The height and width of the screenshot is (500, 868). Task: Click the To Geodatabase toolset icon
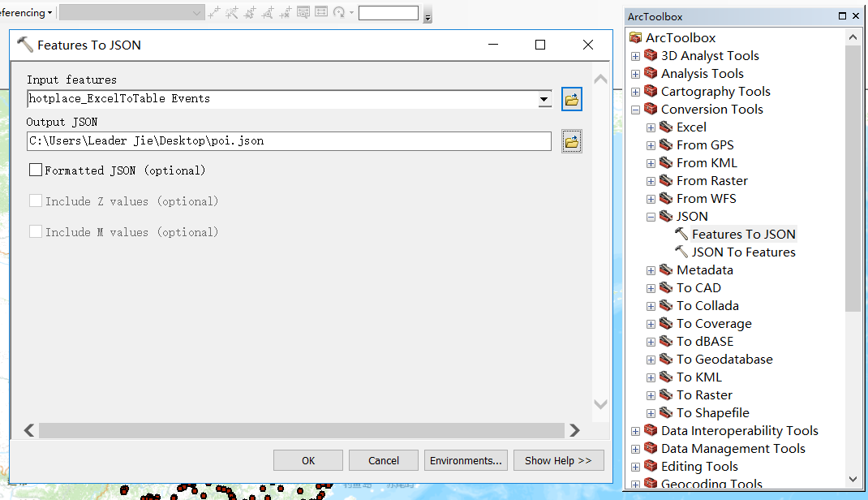coord(666,359)
